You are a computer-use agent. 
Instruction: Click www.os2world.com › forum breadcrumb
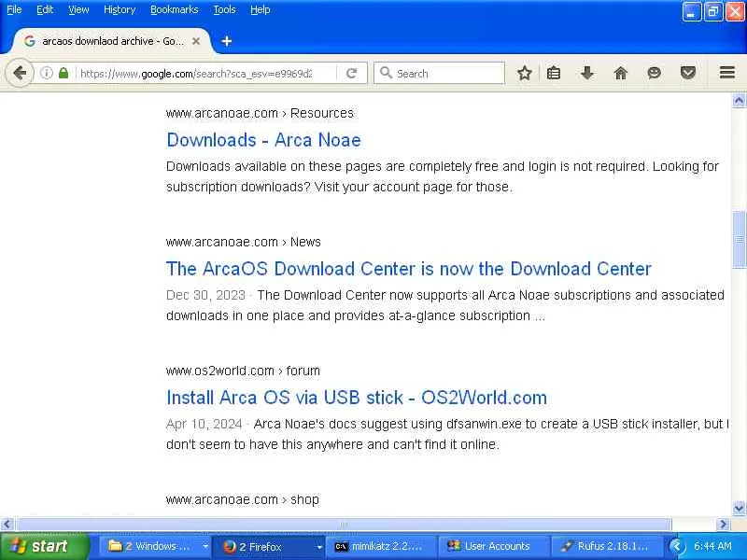pos(243,371)
